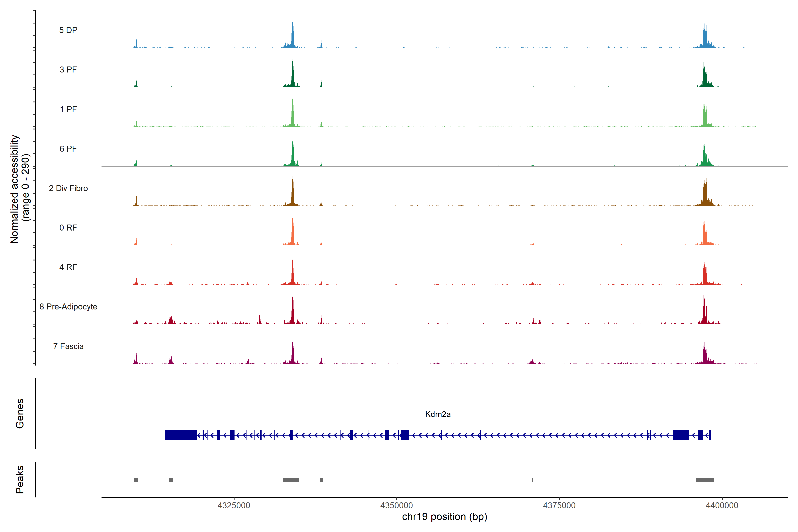Select the 8 Pre-Adipocyte track label
This screenshot has width=798, height=532.
(68, 307)
